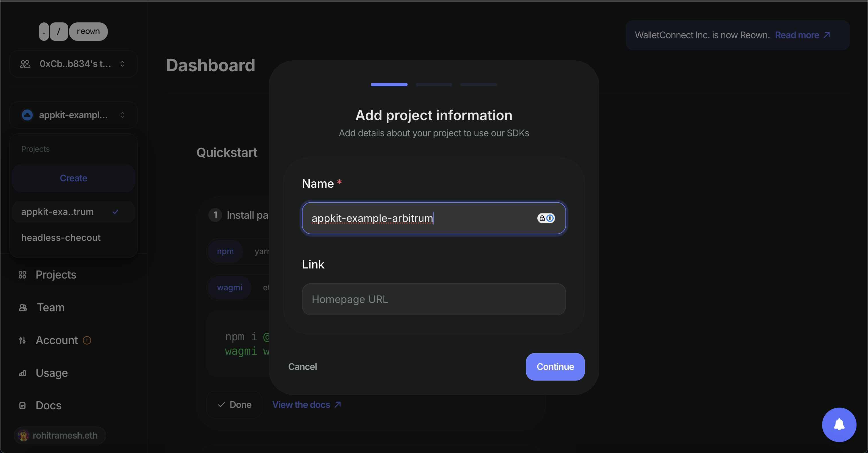Screen dimensions: 868x453
Task: Click the Account warning indicator icon
Action: tap(87, 340)
